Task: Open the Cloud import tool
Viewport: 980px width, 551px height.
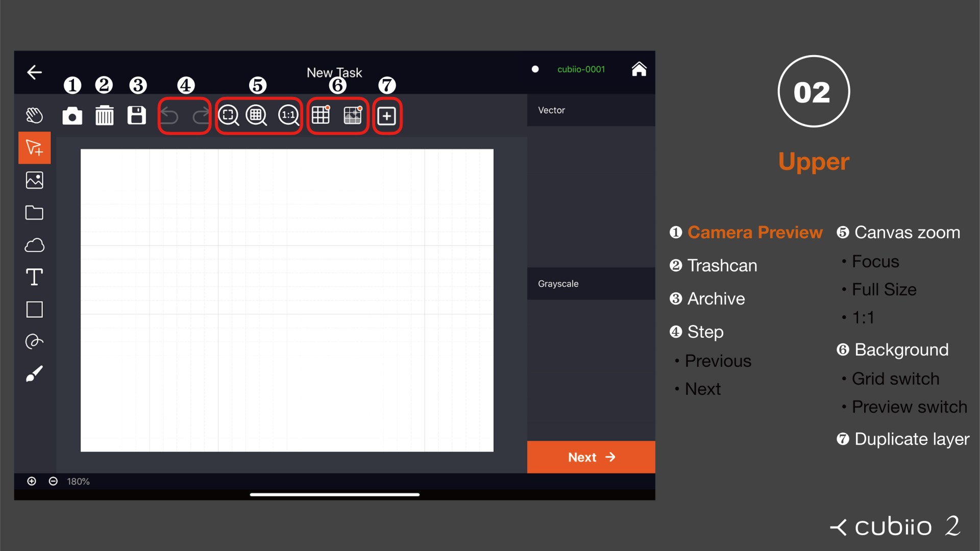Action: 34,245
